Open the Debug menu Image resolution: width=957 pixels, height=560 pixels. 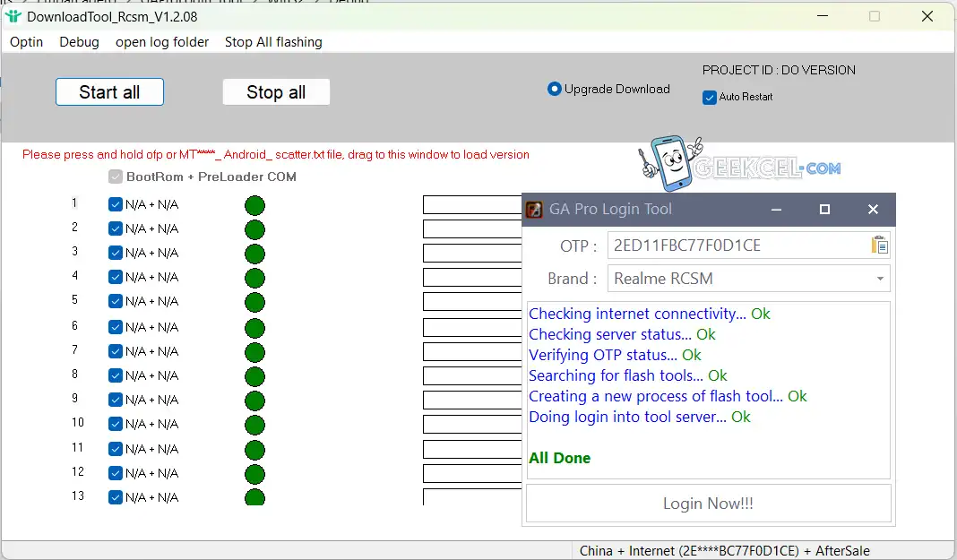(x=79, y=41)
